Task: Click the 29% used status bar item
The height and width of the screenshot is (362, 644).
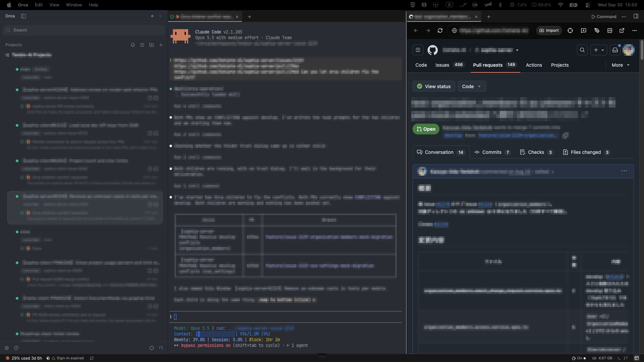Action: [24, 358]
